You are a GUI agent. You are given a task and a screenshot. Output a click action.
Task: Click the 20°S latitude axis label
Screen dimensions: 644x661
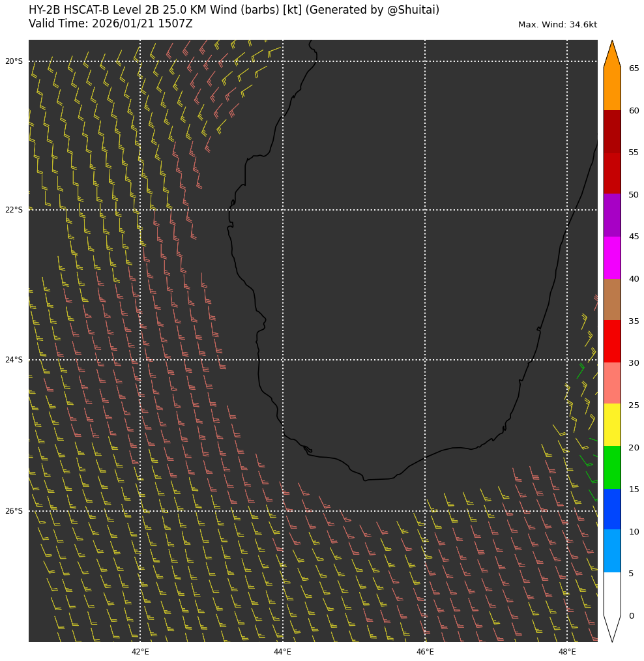click(14, 62)
